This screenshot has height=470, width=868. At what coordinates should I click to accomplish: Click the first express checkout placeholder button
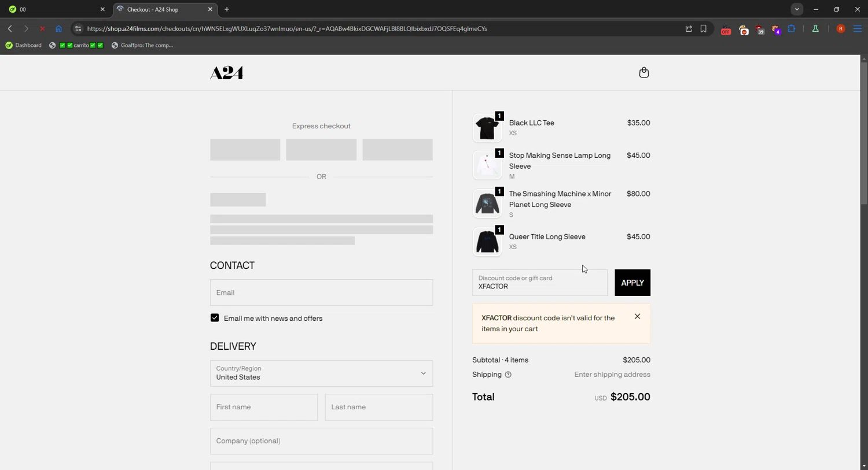[x=245, y=150]
